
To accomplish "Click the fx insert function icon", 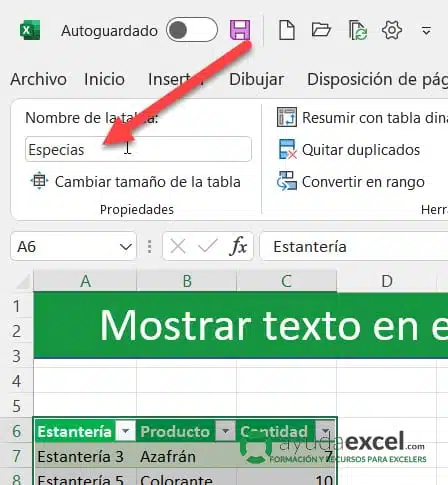I will coord(238,246).
